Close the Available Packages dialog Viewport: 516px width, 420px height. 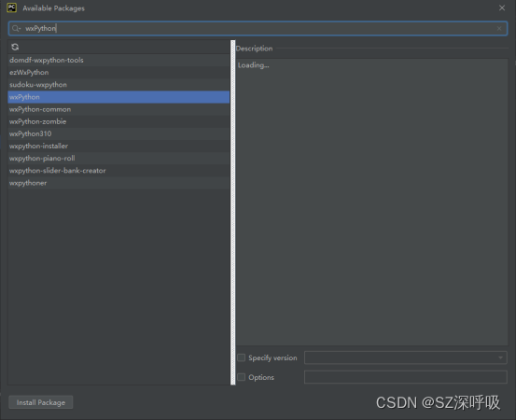tap(502, 7)
